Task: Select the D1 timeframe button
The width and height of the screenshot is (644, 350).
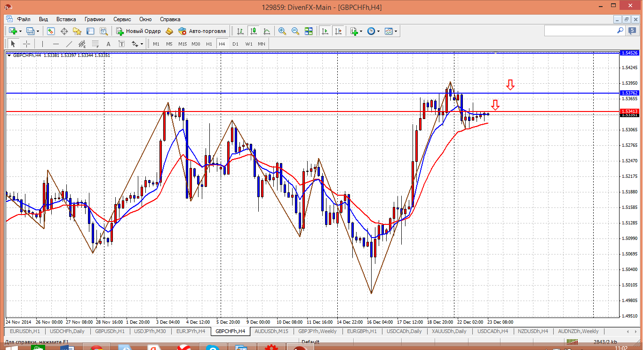Action: pos(235,44)
